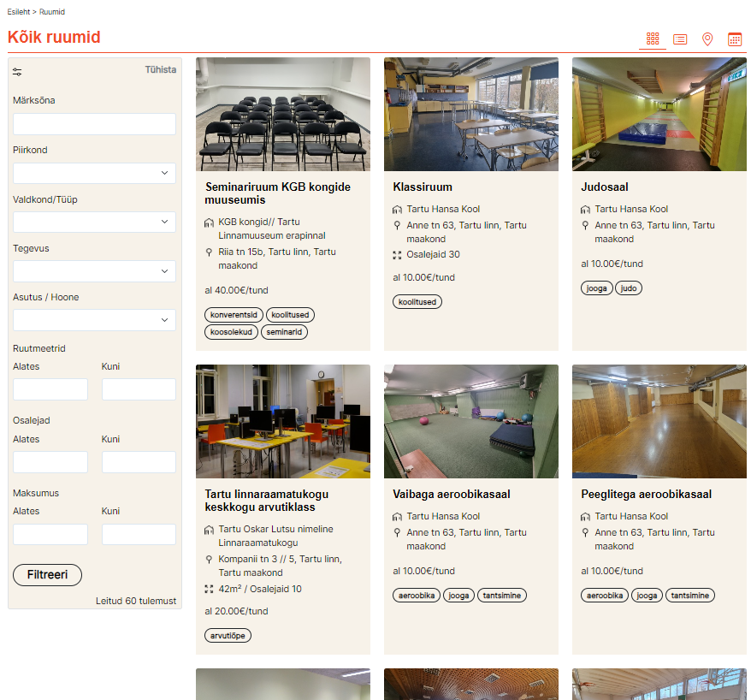Focus the Märksõna keyword input
751x700 pixels.
94,124
